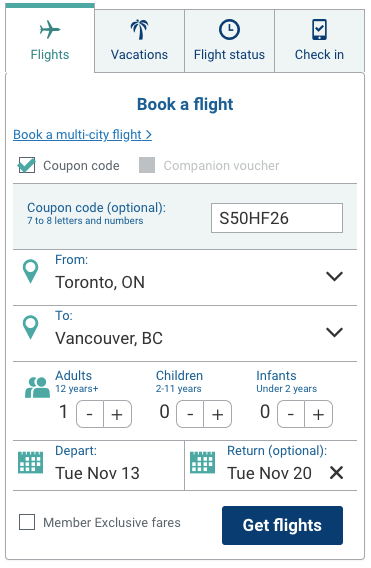Clear the return date with the X
The image size is (371, 568).
(x=337, y=473)
